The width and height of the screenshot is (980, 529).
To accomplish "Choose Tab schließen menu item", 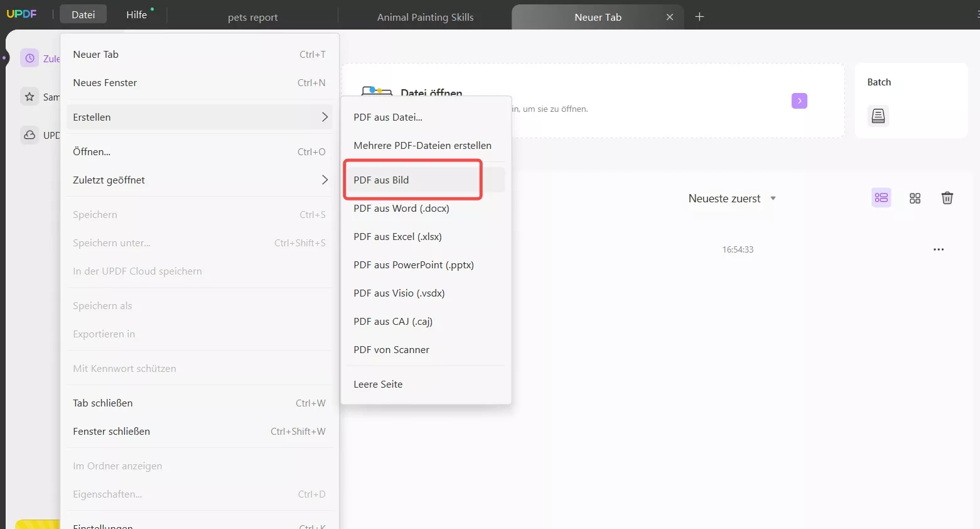I will coord(199,403).
